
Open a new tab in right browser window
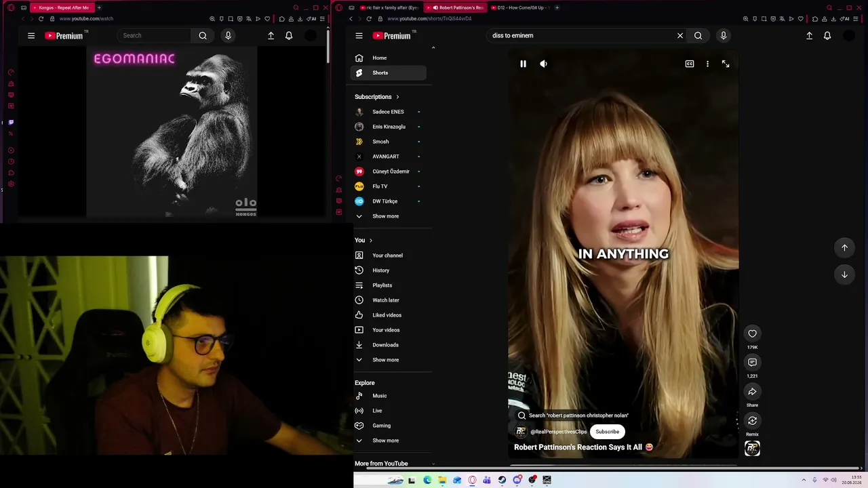[557, 7]
